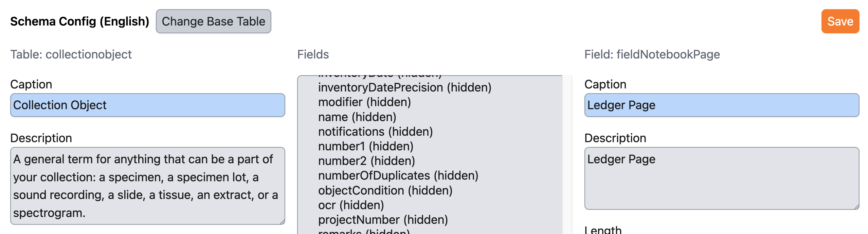Select the modifier field in the list

tap(364, 102)
